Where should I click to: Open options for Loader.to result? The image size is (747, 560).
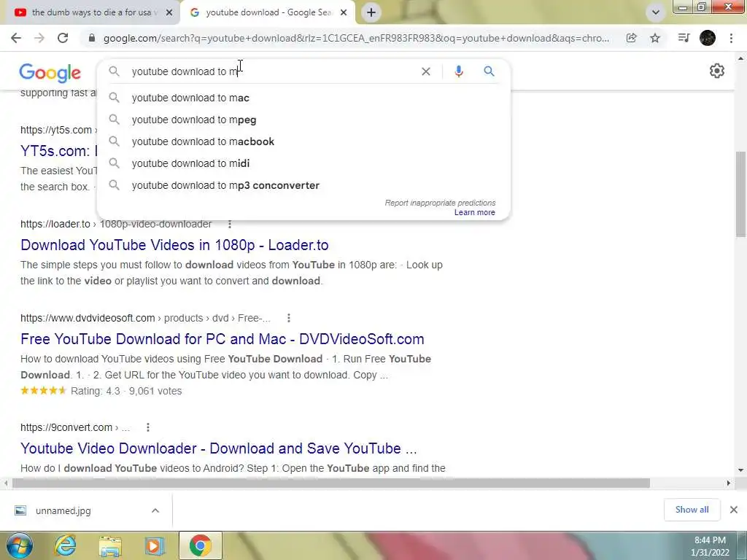click(230, 224)
